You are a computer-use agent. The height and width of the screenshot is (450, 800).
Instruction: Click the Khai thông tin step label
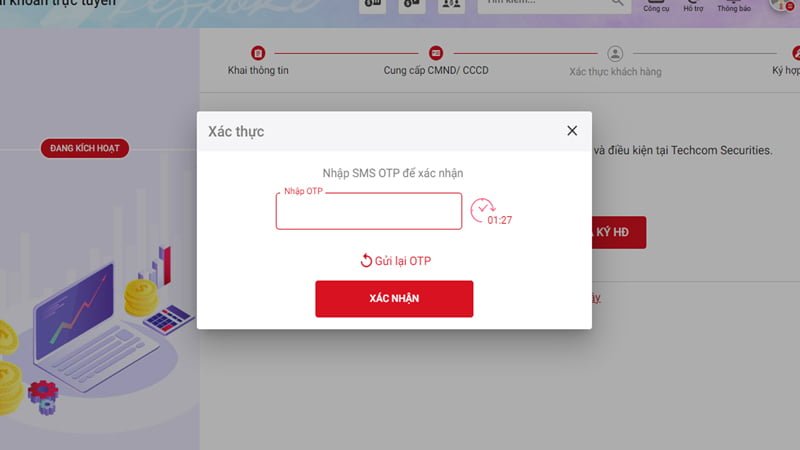[x=258, y=70]
